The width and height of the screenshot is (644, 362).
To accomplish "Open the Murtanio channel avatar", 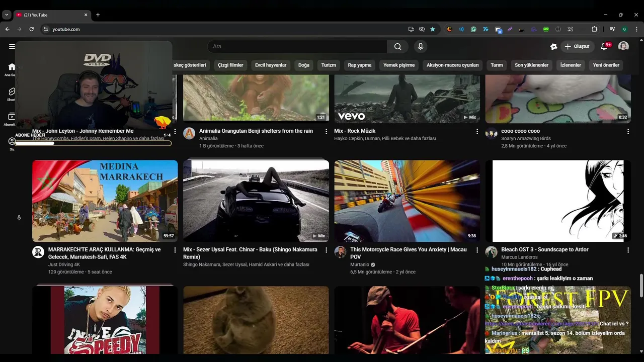I will coord(340,252).
